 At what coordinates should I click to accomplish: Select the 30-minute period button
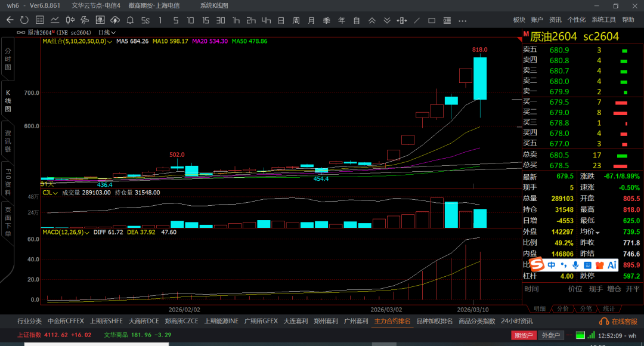click(x=221, y=20)
